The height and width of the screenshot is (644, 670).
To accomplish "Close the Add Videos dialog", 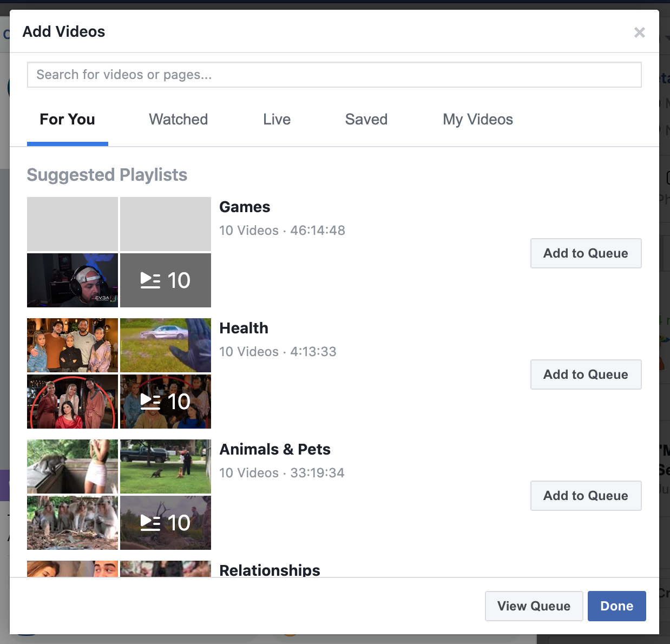I will (640, 32).
